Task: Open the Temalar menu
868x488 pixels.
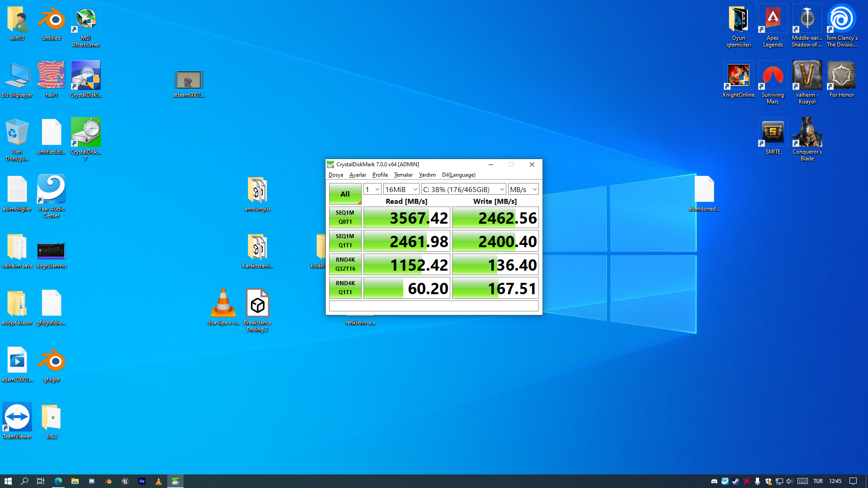Action: coord(403,175)
